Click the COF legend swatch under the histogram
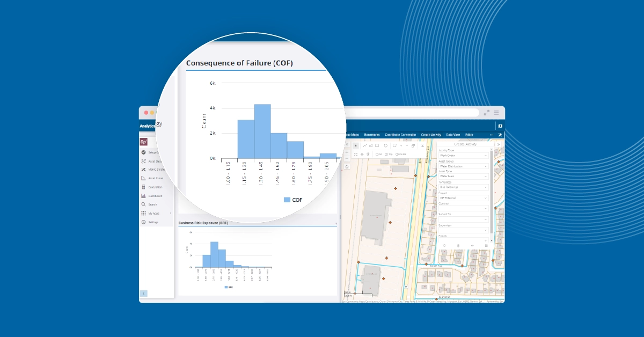The width and height of the screenshot is (644, 337). click(x=288, y=200)
